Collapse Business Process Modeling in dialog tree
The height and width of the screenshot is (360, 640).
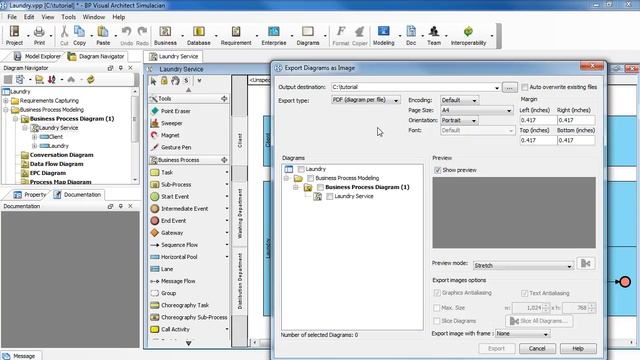pos(287,178)
